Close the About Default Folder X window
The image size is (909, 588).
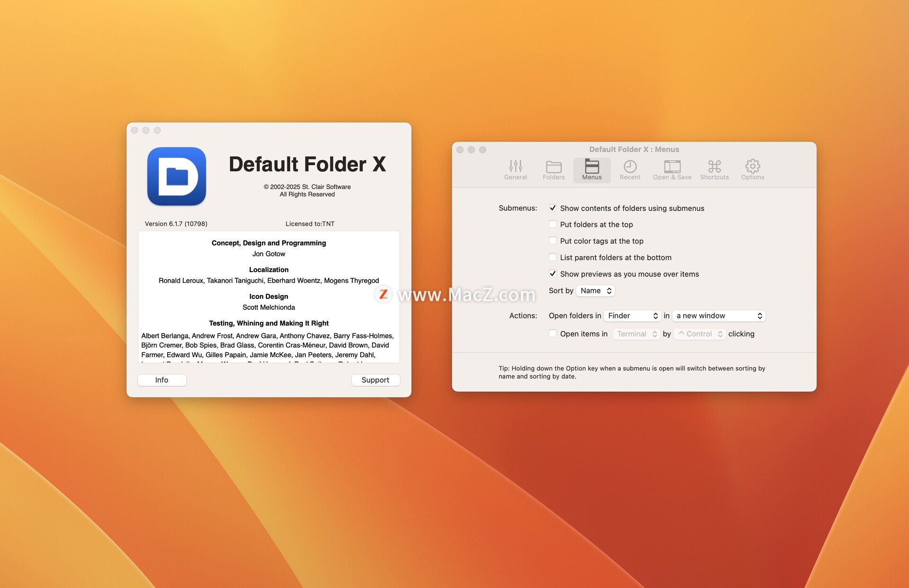[x=134, y=130]
